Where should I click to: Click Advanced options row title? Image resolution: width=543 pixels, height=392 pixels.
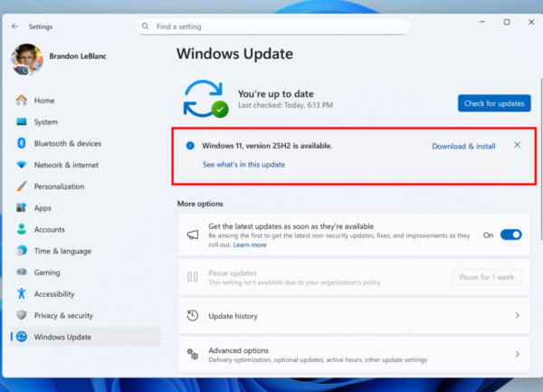238,350
